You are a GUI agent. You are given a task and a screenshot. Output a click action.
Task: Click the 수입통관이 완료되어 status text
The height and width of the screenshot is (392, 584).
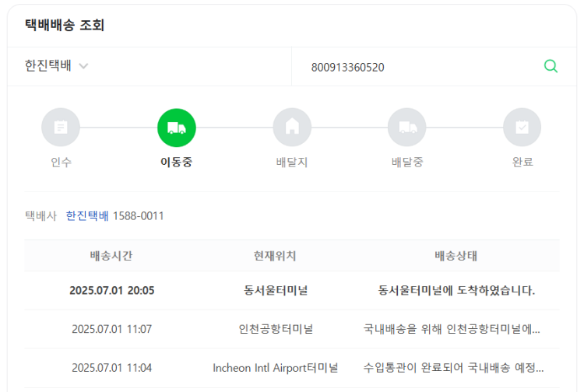click(453, 367)
